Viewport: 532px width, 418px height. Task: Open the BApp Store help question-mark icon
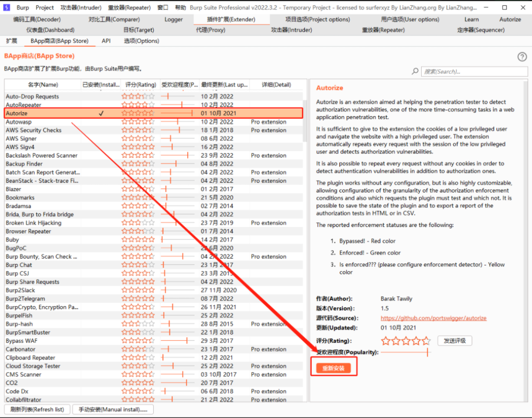[522, 57]
